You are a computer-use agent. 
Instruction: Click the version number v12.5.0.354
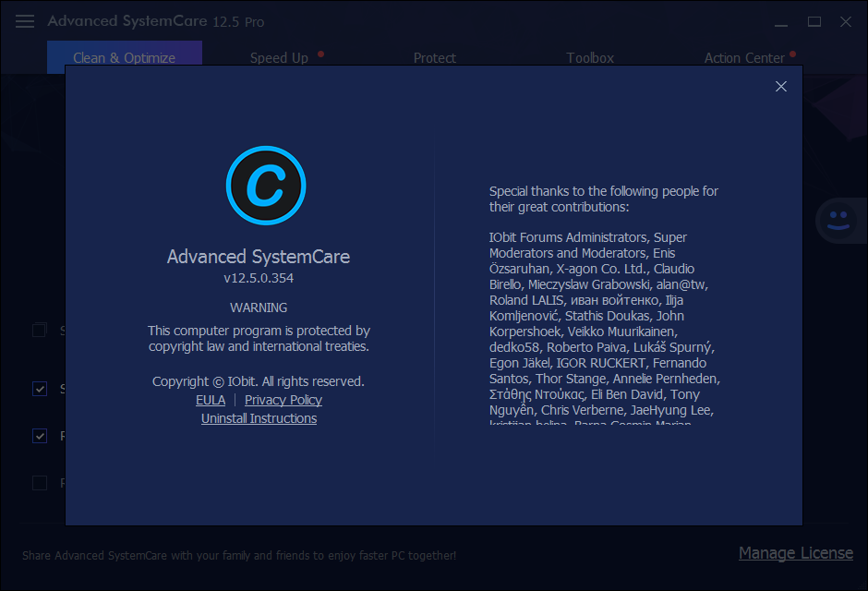click(259, 278)
